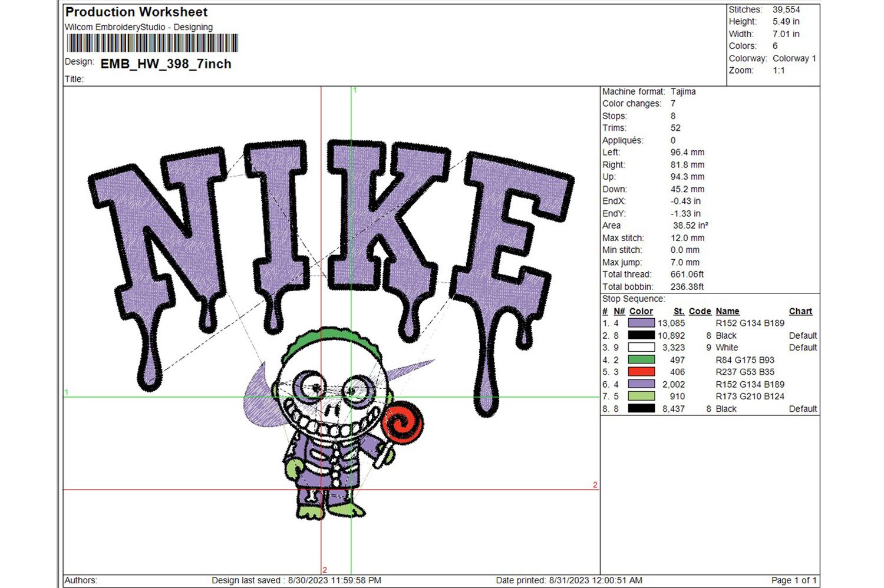The width and height of the screenshot is (884, 588).
Task: Select the width value "7.01 in"
Action: (786, 34)
